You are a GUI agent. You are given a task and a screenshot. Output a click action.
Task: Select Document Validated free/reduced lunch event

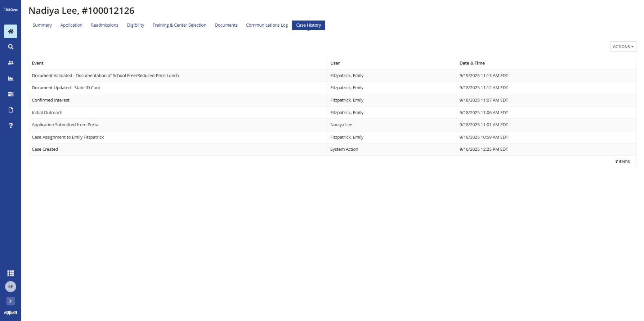[105, 76]
